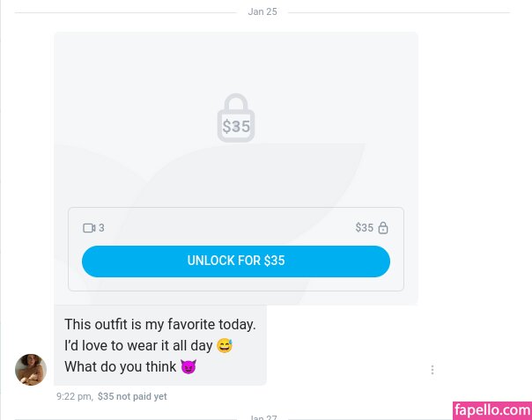
Task: Open the three-dot message options menu
Action: click(432, 370)
